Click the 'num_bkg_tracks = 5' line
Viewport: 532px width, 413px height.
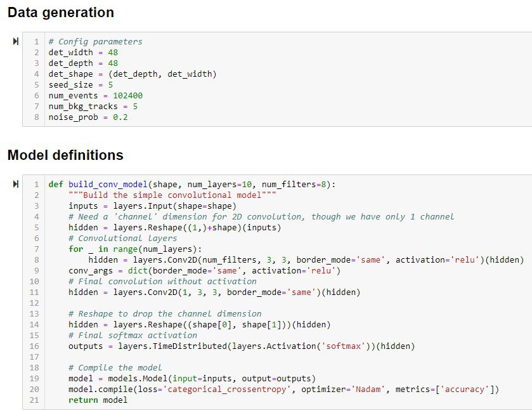(x=93, y=107)
